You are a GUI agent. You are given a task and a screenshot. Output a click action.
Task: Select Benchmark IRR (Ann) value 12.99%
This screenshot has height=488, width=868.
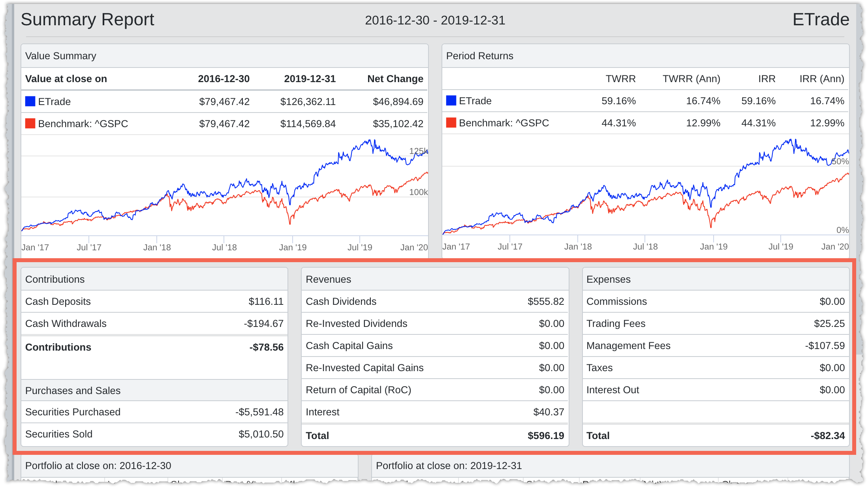click(827, 123)
